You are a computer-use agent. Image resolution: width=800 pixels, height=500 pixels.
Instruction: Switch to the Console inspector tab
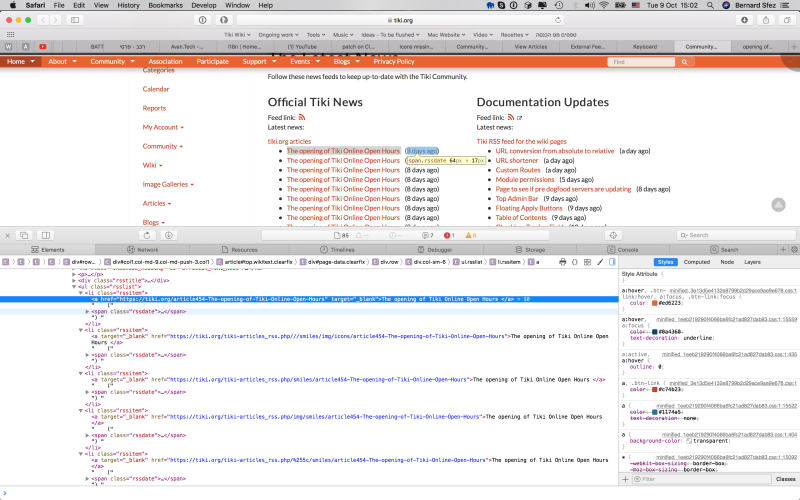tap(622, 249)
